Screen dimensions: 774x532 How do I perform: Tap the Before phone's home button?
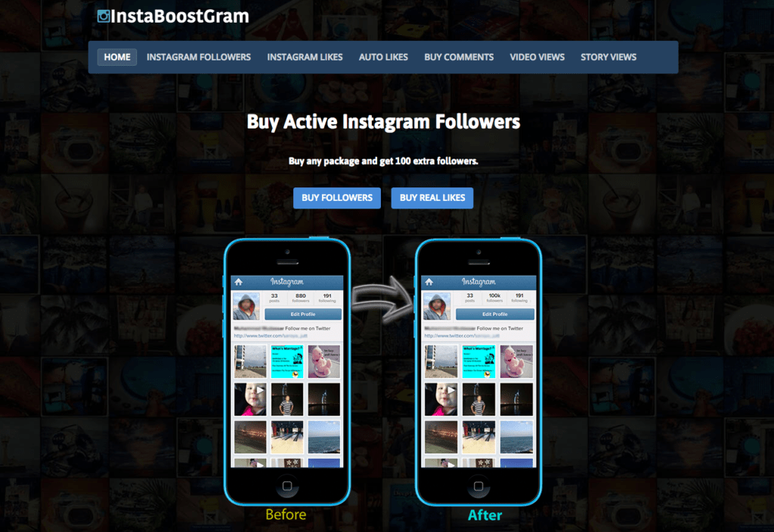click(286, 486)
